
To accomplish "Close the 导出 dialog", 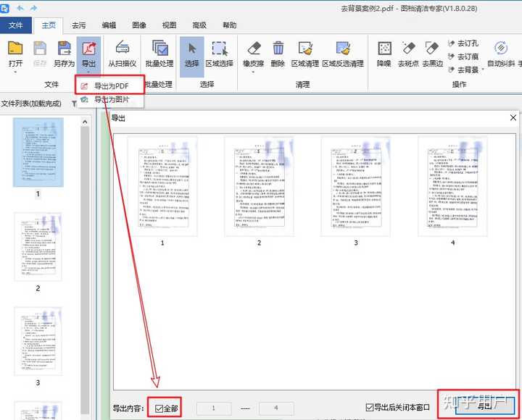I will [x=513, y=118].
